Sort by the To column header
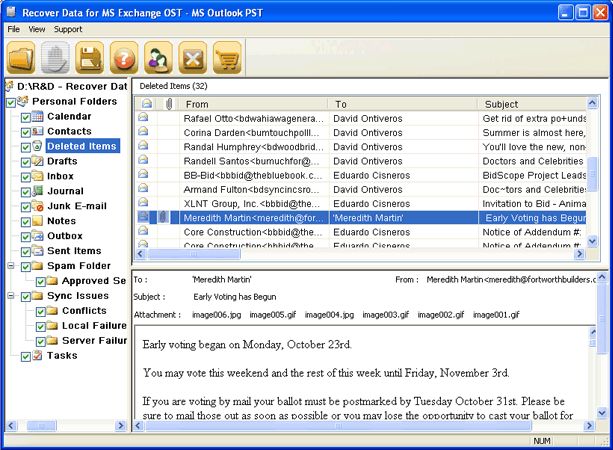This screenshot has width=613, height=450. click(403, 104)
